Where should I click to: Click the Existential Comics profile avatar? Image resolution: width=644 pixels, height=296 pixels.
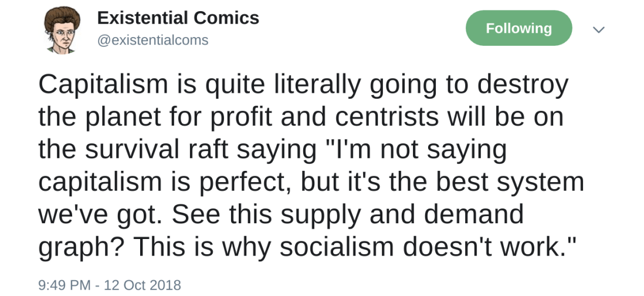tap(62, 29)
